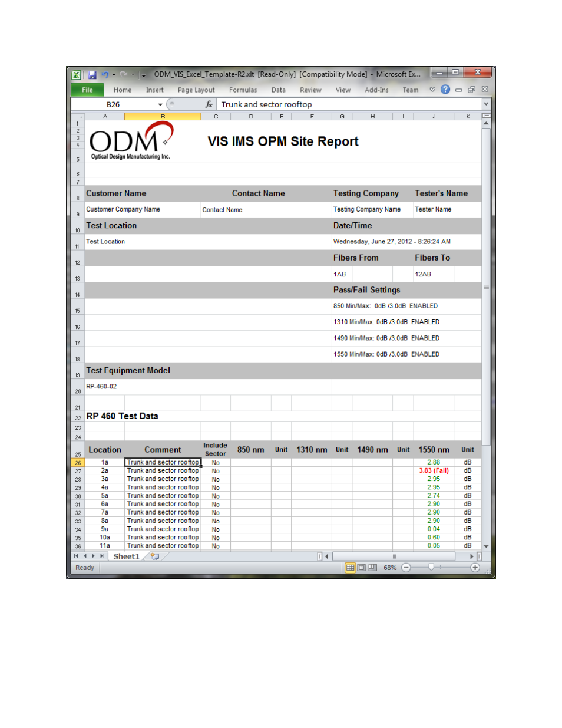Viewport: 562px width, 728px height.
Task: Click the zoom out minus button
Action: coord(406,568)
